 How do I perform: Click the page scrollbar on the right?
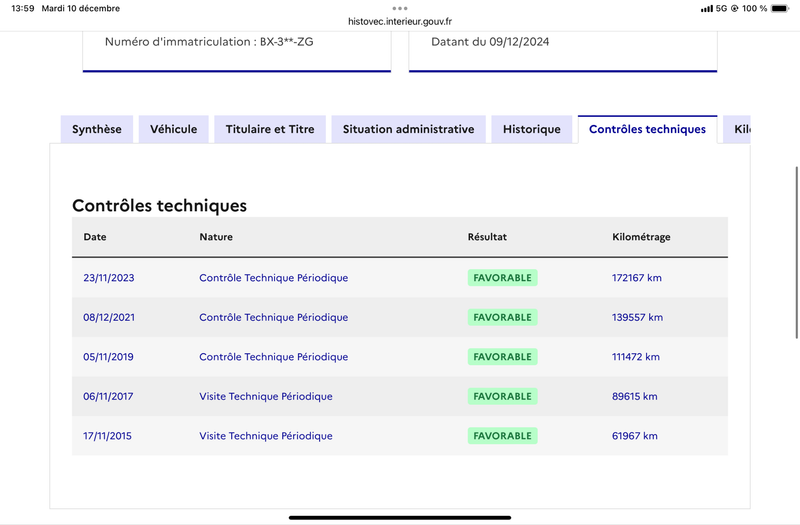[x=796, y=252]
